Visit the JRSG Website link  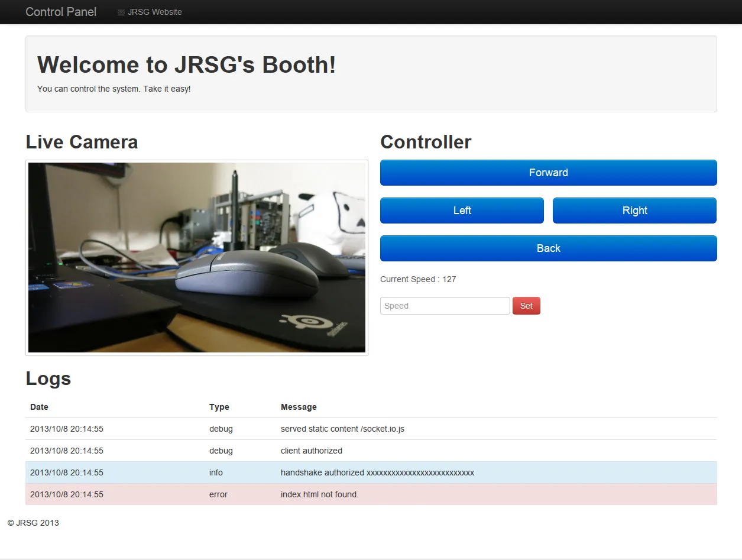(154, 12)
